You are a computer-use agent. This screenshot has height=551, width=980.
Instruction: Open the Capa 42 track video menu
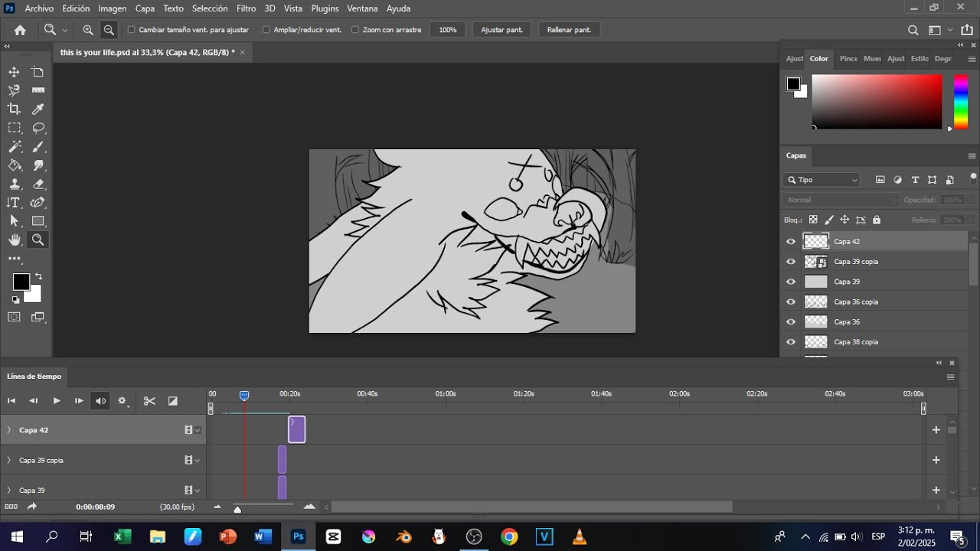[x=192, y=430]
